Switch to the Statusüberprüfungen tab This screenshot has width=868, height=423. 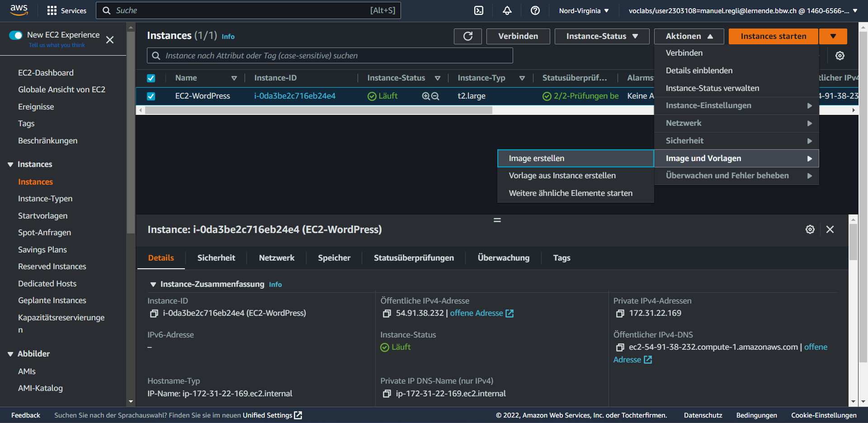pos(414,258)
